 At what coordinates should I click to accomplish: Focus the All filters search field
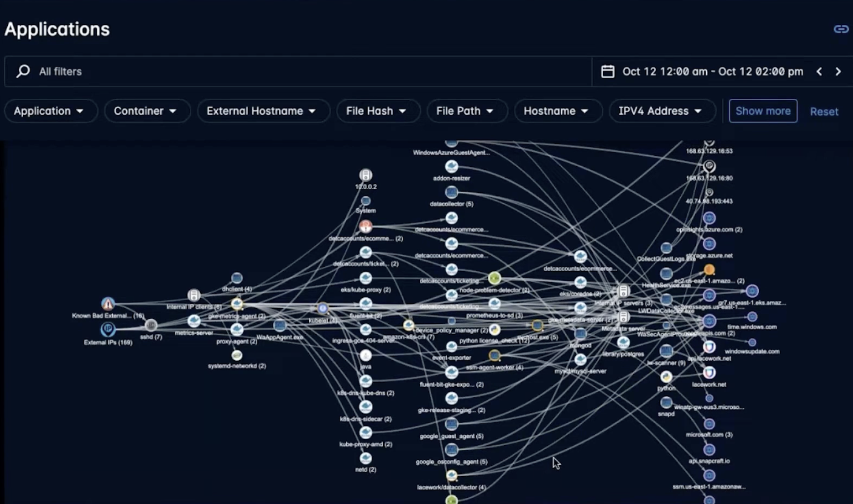(x=298, y=72)
